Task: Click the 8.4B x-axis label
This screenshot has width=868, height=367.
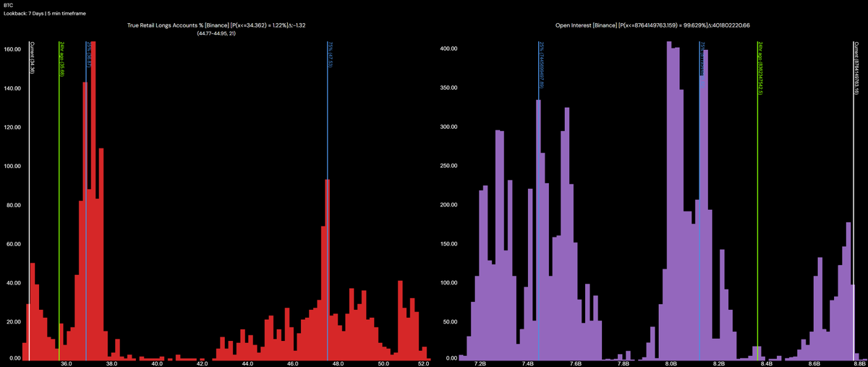Action: [x=767, y=364]
